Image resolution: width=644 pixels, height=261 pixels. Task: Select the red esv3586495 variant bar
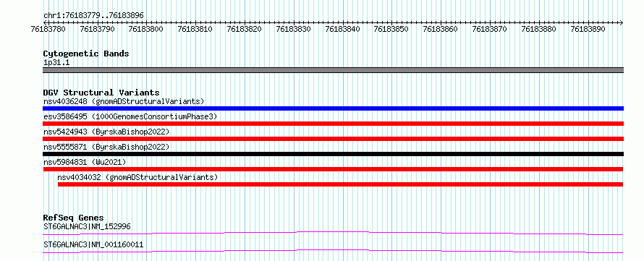click(x=333, y=124)
